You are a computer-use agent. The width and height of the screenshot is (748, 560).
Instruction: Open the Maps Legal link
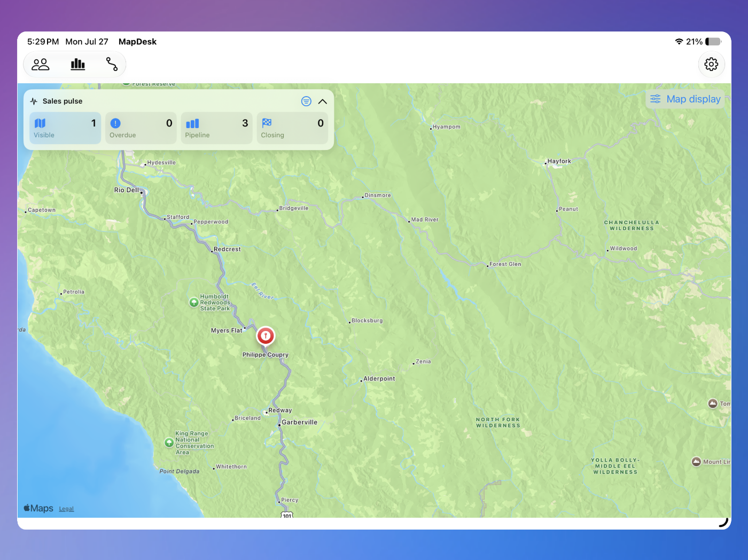(x=66, y=509)
